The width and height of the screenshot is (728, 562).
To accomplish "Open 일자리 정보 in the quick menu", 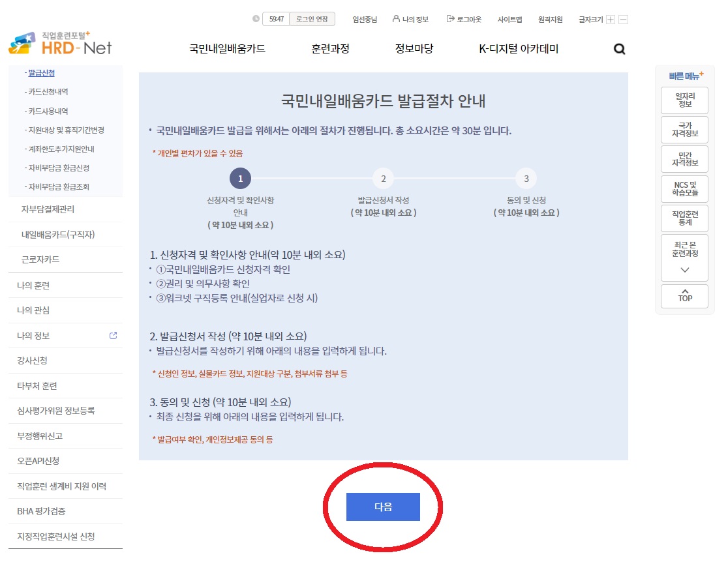I will click(684, 100).
